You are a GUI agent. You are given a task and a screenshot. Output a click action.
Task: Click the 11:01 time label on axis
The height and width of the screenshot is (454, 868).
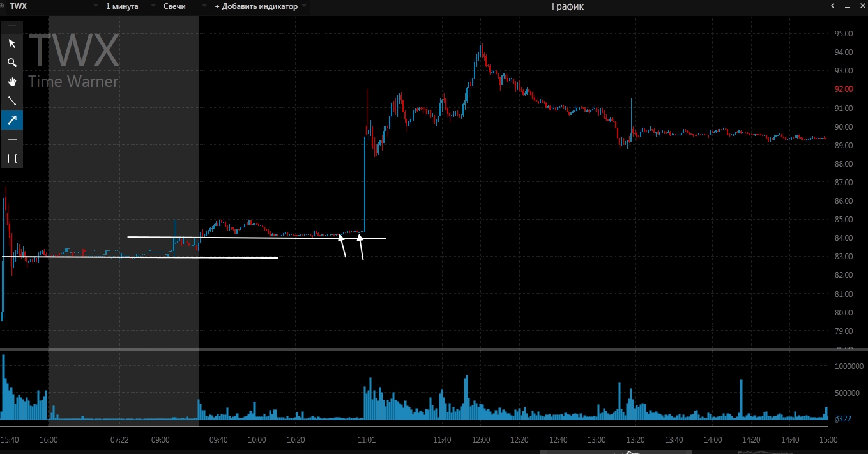pos(367,440)
